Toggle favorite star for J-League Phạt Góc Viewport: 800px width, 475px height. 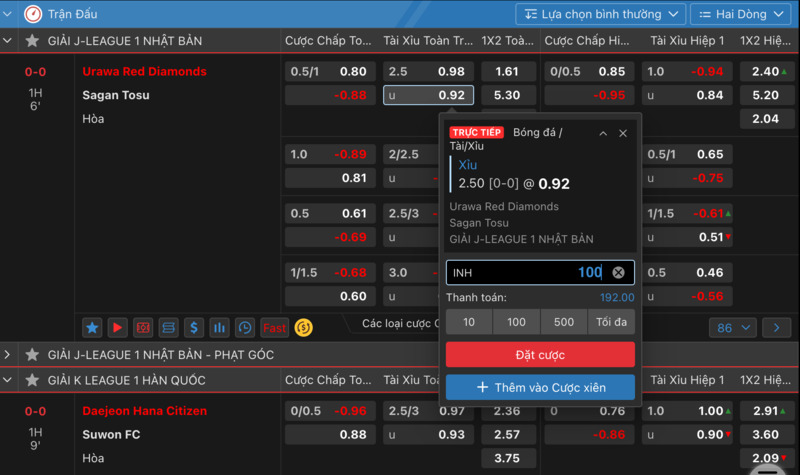click(32, 355)
